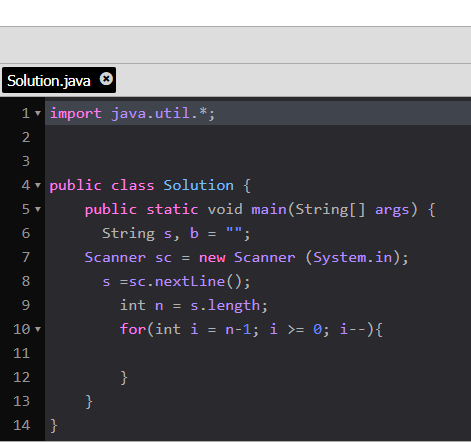Click the class name 'Solution'

(x=198, y=185)
